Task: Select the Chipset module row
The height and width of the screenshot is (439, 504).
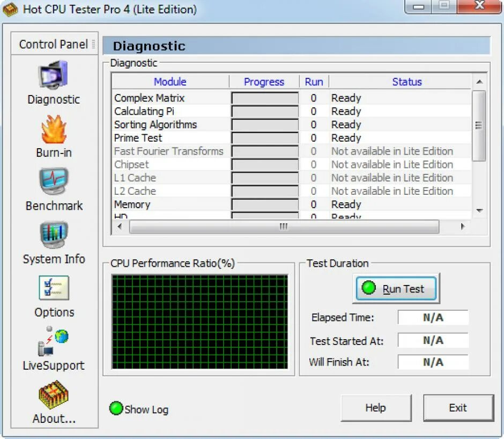Action: (292, 164)
